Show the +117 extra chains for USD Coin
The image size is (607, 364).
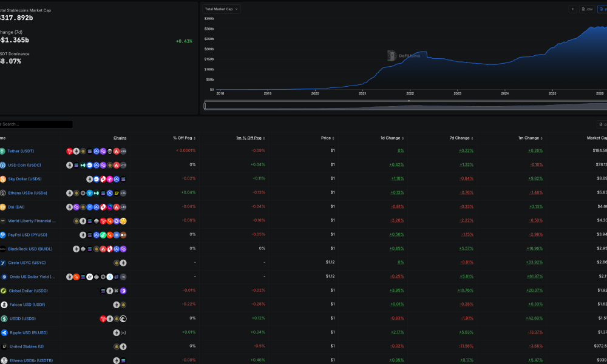tap(123, 164)
